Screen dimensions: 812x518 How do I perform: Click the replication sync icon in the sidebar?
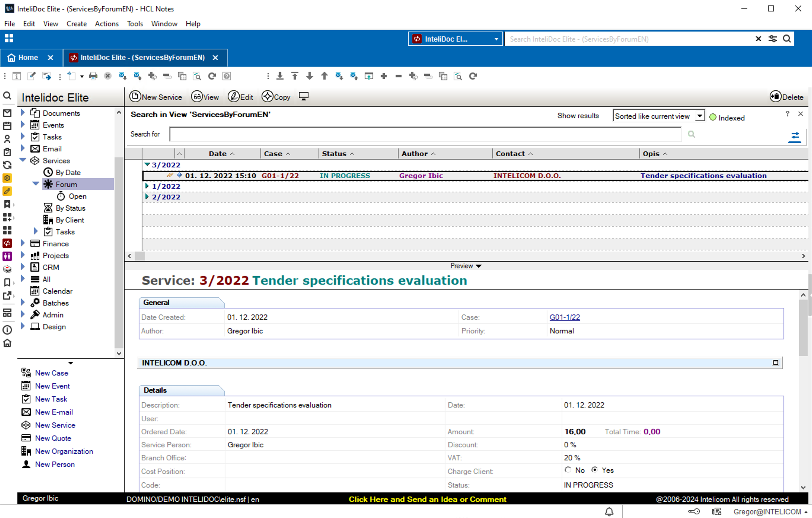(7, 165)
